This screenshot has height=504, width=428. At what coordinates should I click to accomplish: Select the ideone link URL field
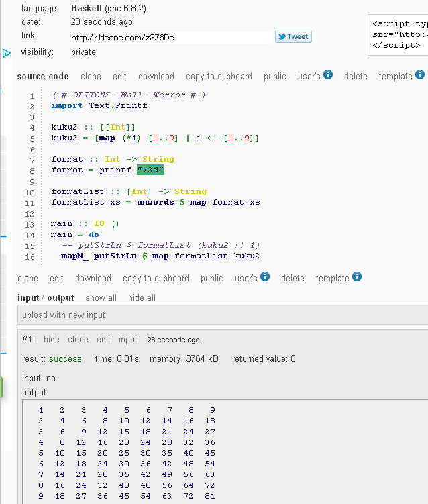coord(171,38)
